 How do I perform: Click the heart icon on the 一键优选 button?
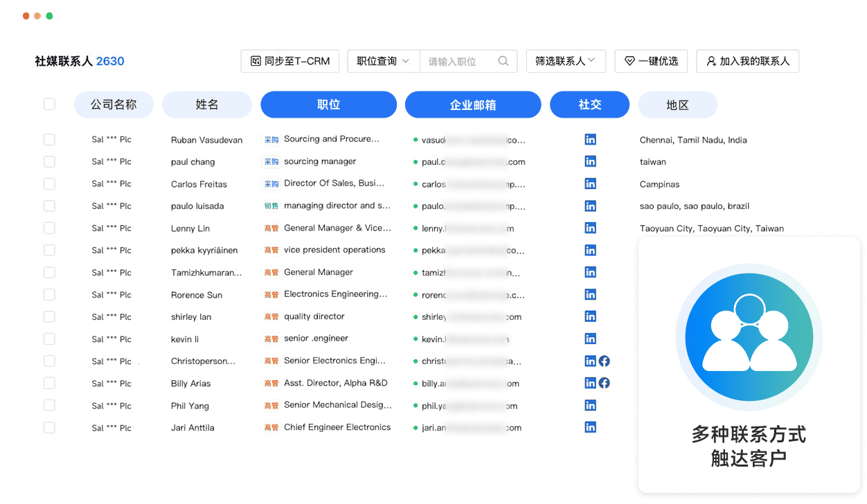tap(630, 61)
